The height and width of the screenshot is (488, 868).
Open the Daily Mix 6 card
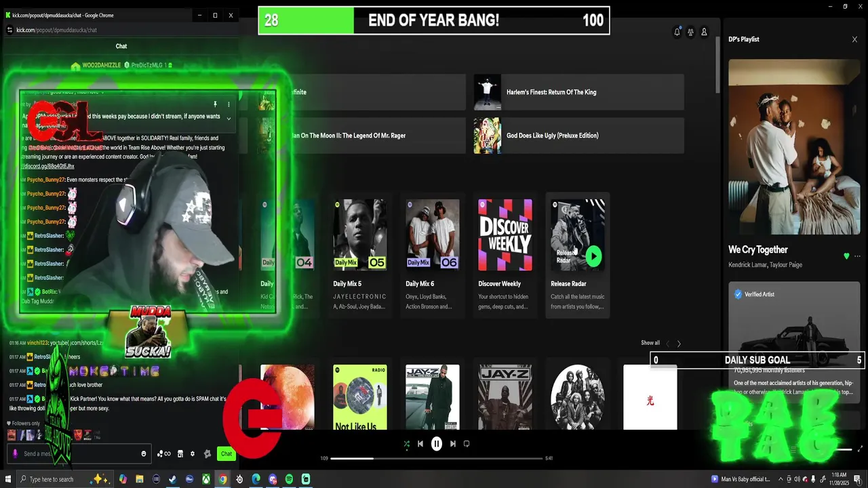433,256
